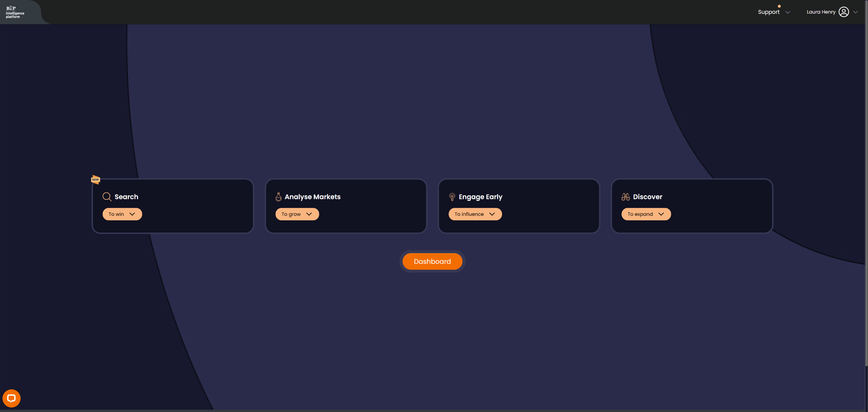868x412 pixels.
Task: Click the Discover card heading
Action: point(647,197)
